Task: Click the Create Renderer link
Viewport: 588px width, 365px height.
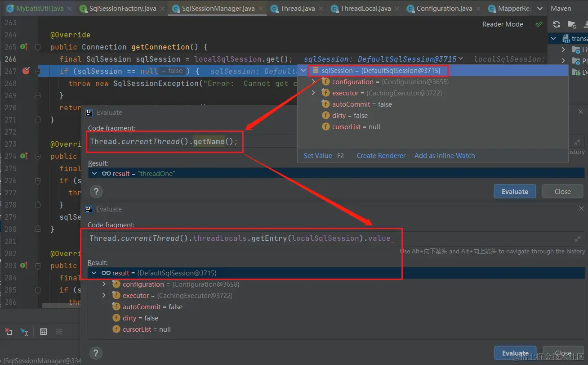Action: point(381,156)
